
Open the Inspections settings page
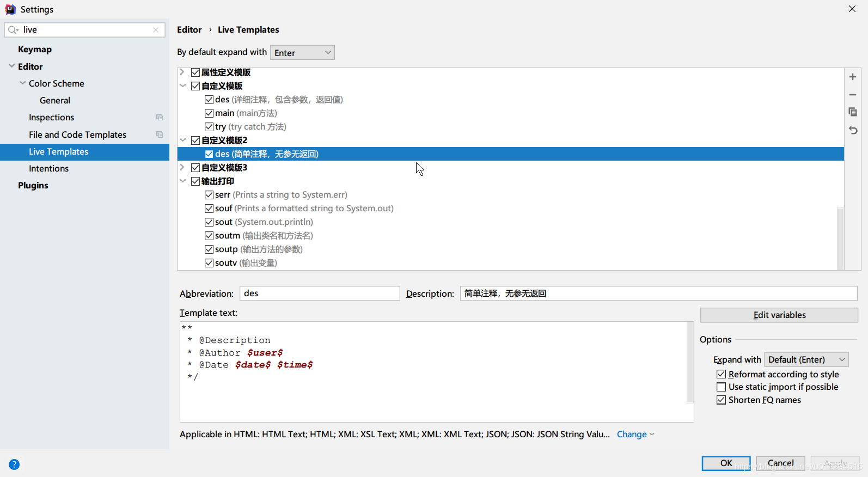[x=51, y=118]
